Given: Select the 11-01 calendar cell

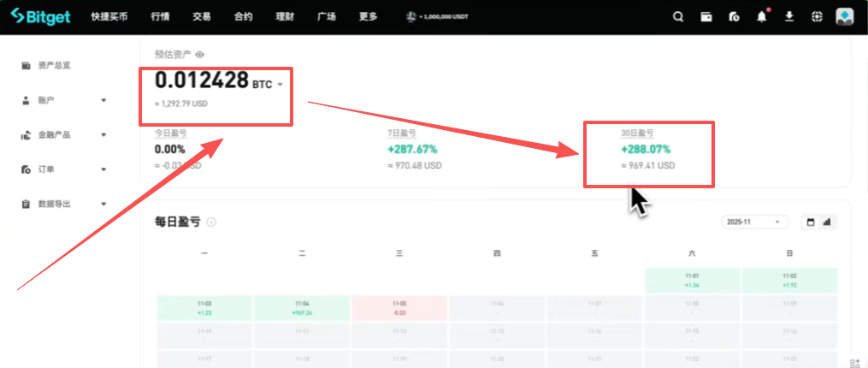Looking at the screenshot, I should pos(692,281).
